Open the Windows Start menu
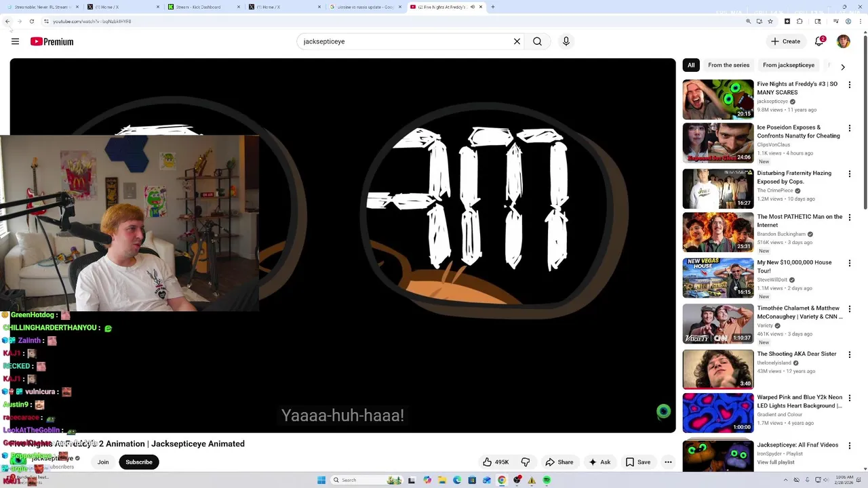Viewport: 868px width, 488px height. tap(321, 480)
